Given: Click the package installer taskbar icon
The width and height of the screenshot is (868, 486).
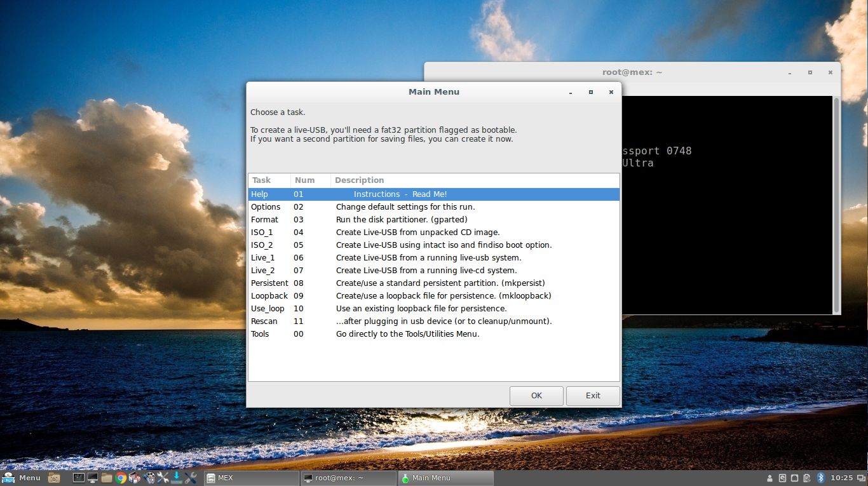Looking at the screenshot, I should click(135, 478).
